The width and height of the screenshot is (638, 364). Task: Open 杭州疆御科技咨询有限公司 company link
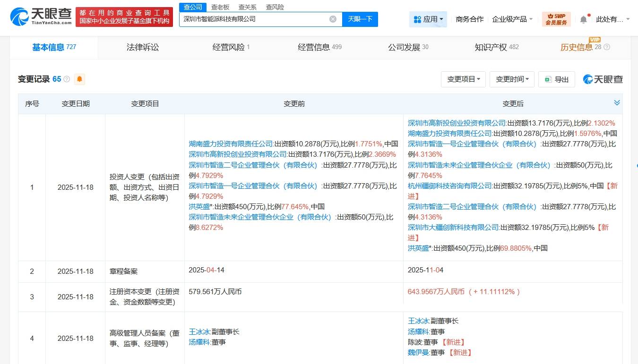click(x=450, y=186)
